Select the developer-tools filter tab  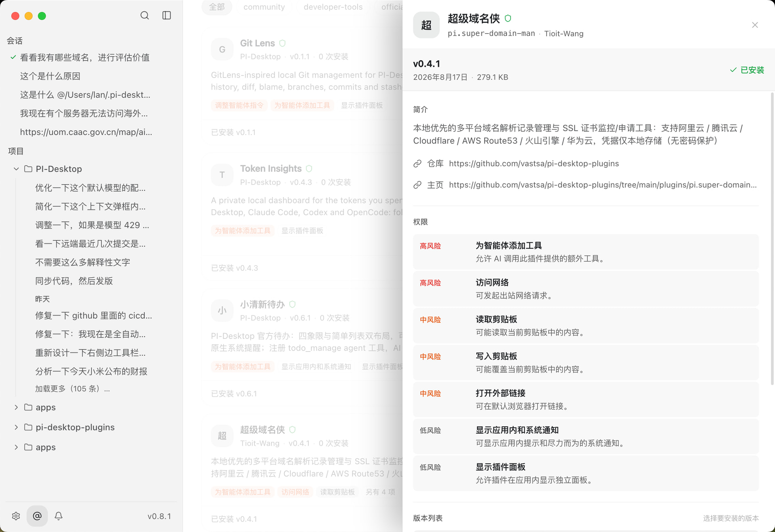pyautogui.click(x=333, y=7)
